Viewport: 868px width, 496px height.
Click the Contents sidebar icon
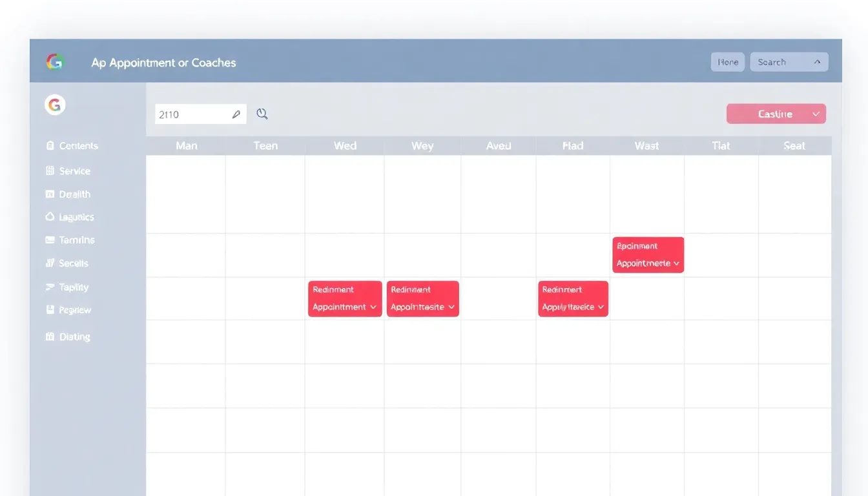tap(50, 145)
